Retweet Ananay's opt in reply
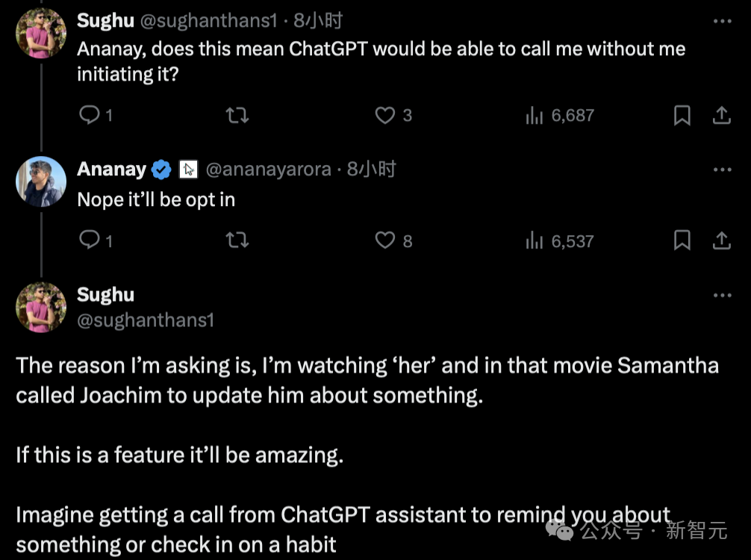This screenshot has height=560, width=751. (237, 240)
